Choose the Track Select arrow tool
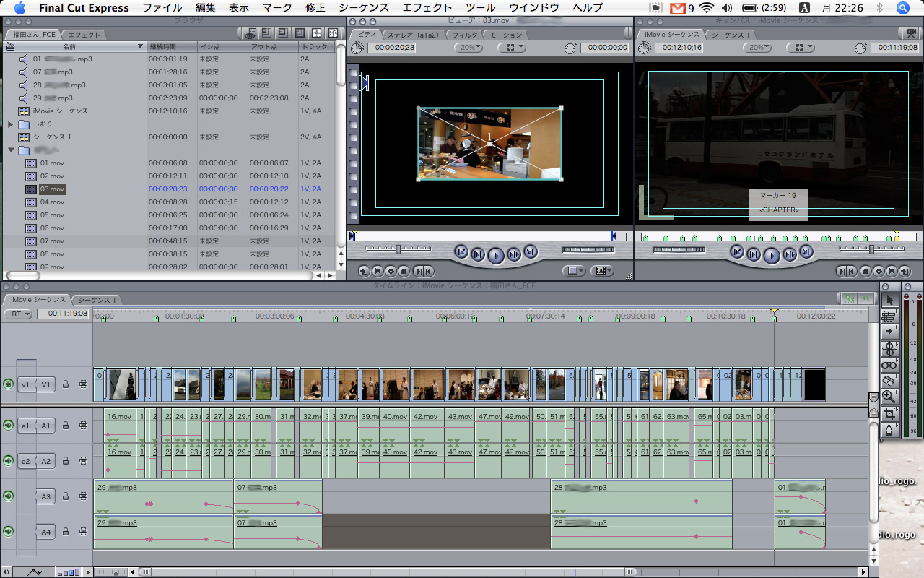 click(x=889, y=332)
